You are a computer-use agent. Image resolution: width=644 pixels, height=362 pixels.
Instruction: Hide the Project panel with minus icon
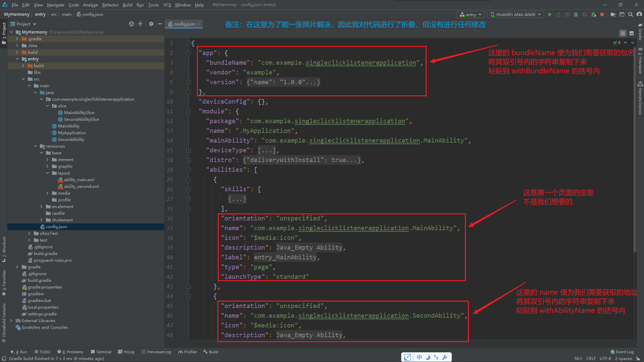pyautogui.click(x=160, y=24)
